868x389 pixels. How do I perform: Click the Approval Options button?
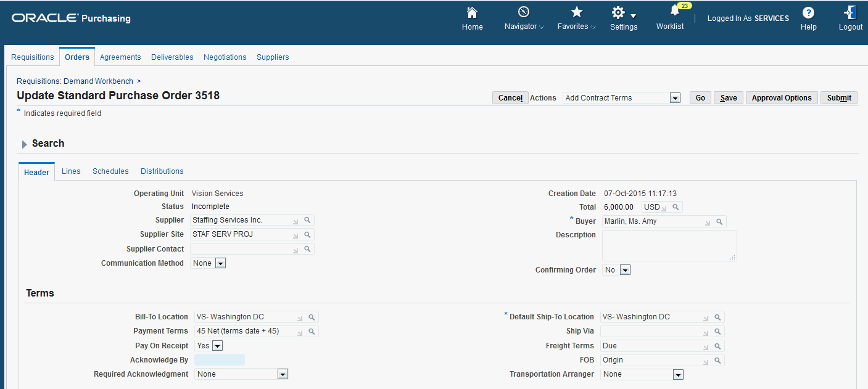(x=782, y=98)
